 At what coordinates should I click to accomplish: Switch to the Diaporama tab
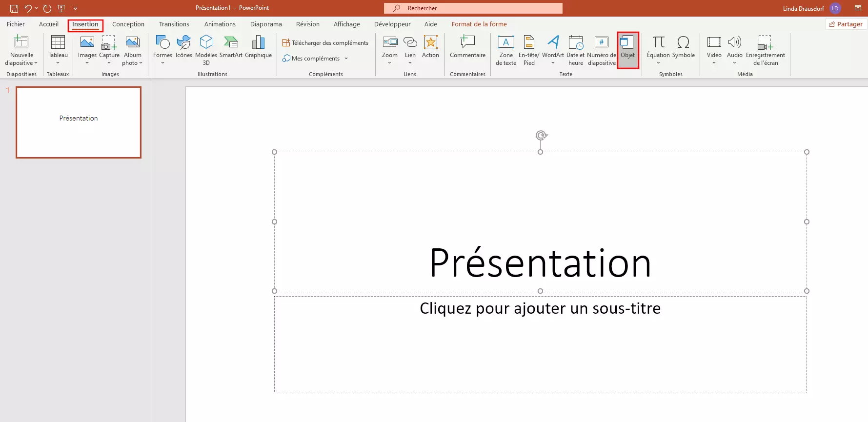pyautogui.click(x=266, y=24)
